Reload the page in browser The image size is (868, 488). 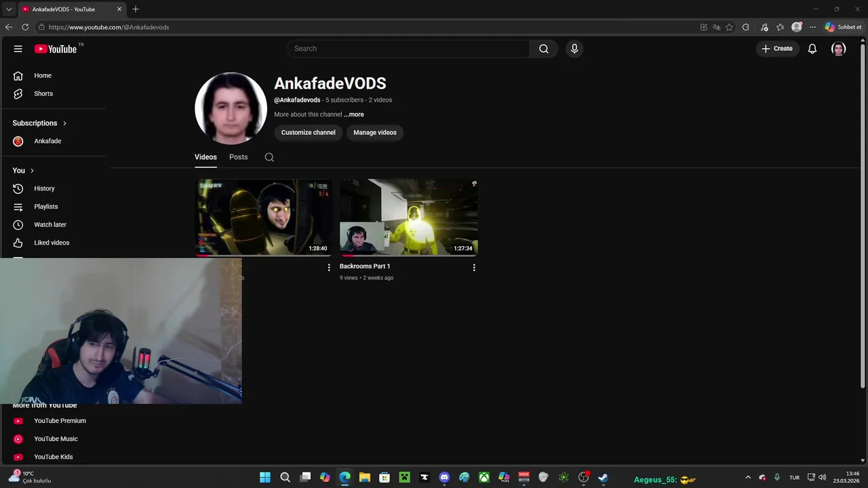(25, 27)
